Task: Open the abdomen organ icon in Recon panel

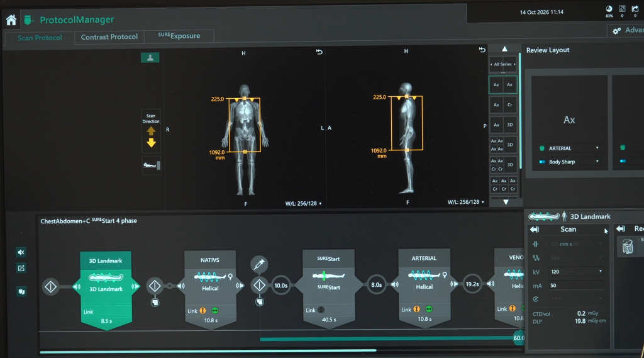Action: (628, 247)
